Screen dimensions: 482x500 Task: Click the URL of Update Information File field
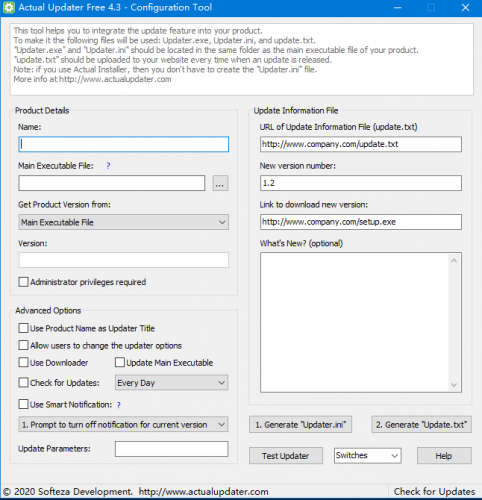[361, 144]
